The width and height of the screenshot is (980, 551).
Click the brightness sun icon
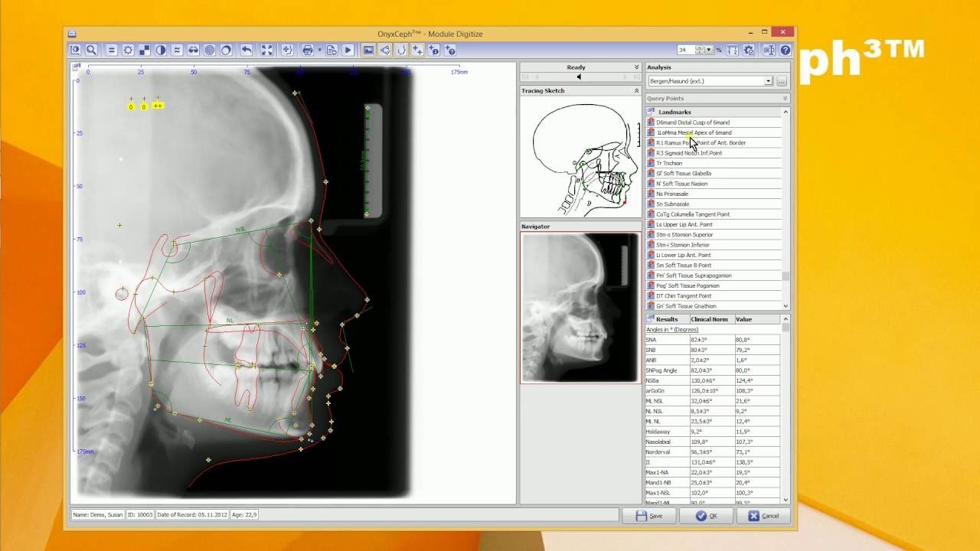(128, 50)
